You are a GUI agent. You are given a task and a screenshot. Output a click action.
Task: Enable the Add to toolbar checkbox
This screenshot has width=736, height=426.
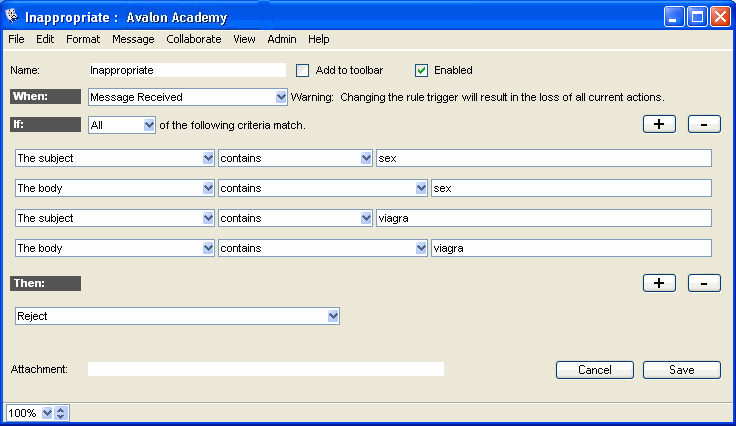tap(303, 70)
